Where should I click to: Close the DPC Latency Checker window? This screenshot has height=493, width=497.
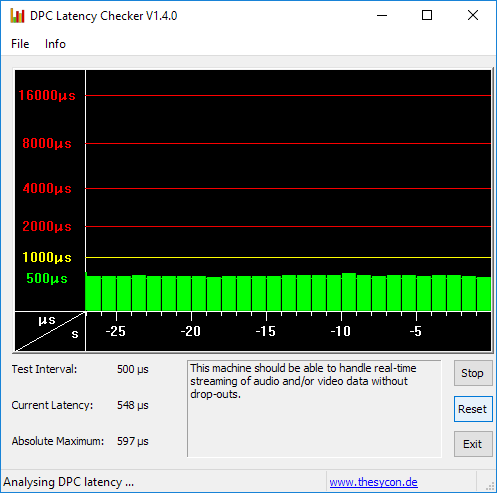point(473,15)
